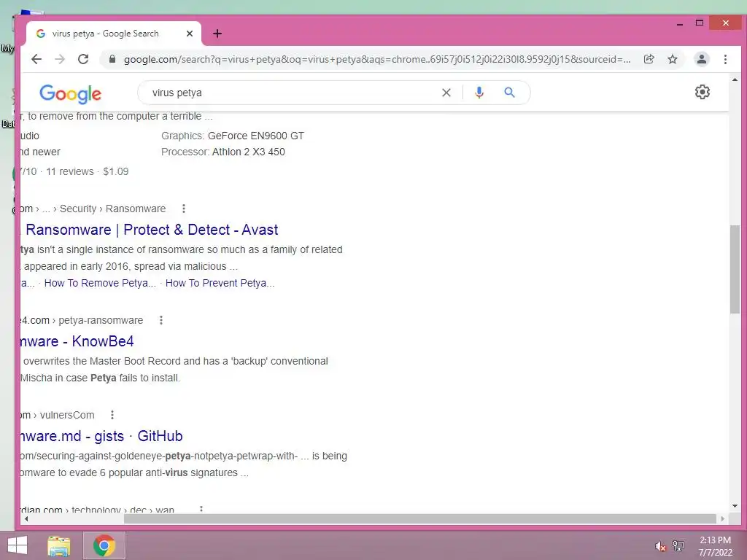The image size is (747, 560).
Task: Select the virus petya Google Search tab
Action: [x=115, y=34]
